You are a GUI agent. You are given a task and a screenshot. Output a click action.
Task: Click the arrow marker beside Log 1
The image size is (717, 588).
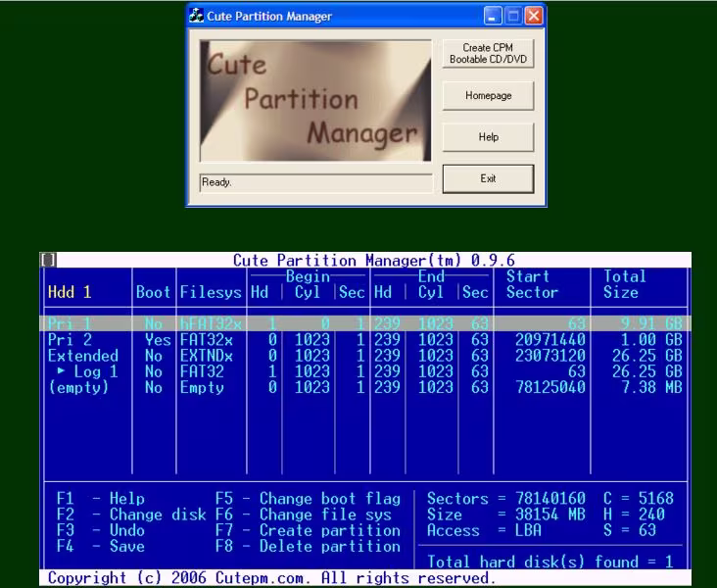[x=61, y=370]
